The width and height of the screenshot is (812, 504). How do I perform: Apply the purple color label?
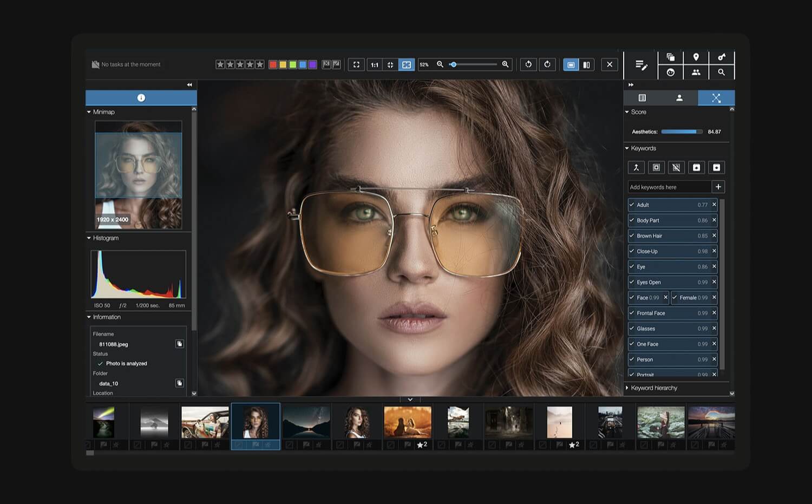312,64
